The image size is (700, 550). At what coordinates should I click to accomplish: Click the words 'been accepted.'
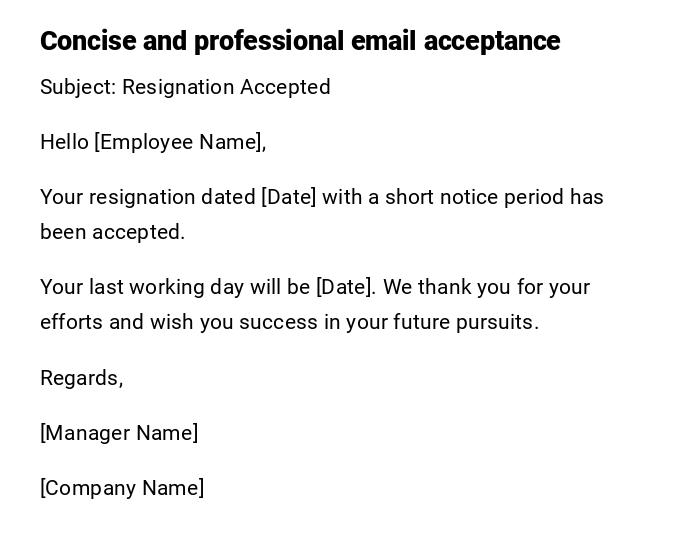click(112, 232)
